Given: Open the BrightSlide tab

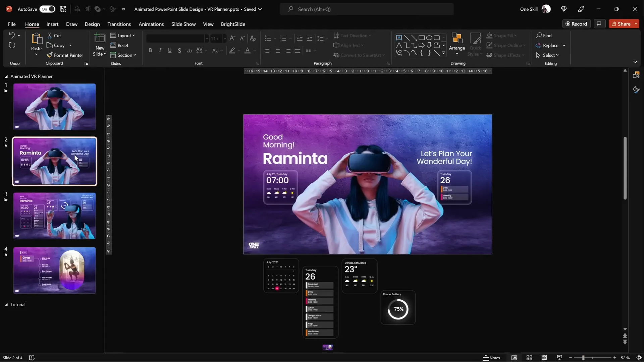Looking at the screenshot, I should pyautogui.click(x=233, y=24).
